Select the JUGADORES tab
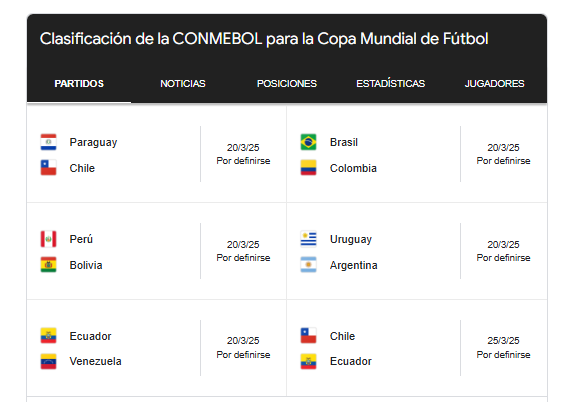 point(495,83)
